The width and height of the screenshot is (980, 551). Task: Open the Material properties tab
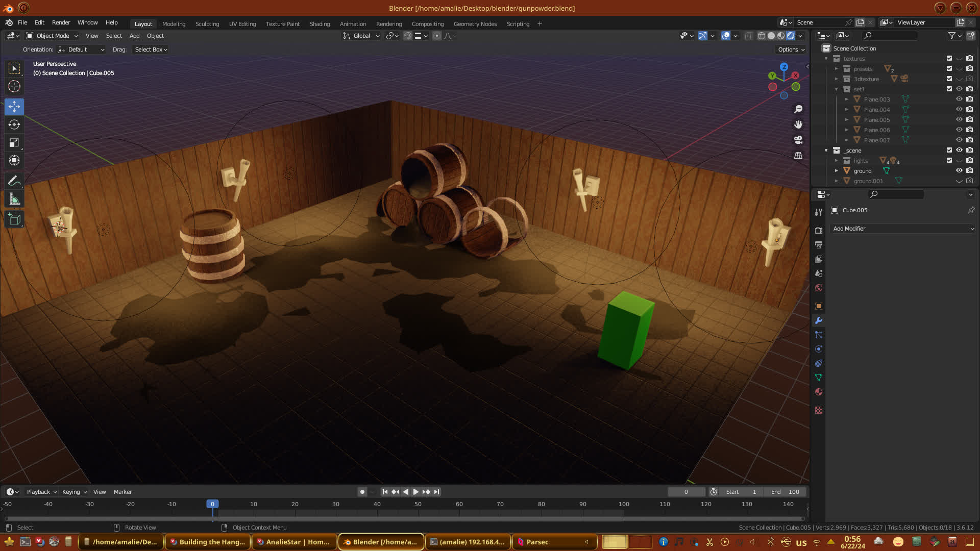click(819, 392)
